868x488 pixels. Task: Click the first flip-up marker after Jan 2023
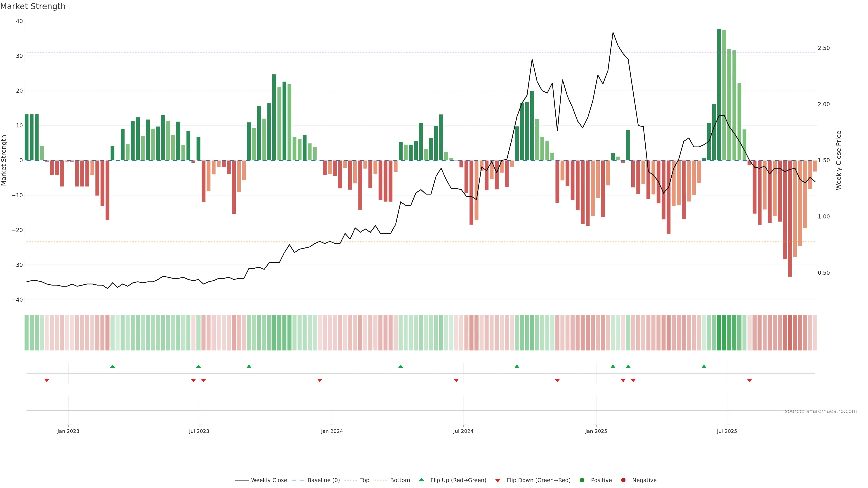pos(113,366)
